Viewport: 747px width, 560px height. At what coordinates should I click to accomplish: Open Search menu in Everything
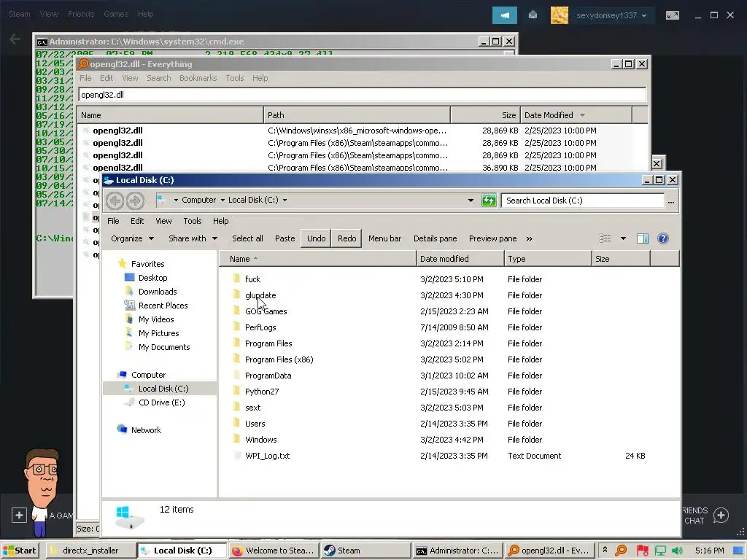[x=158, y=78]
